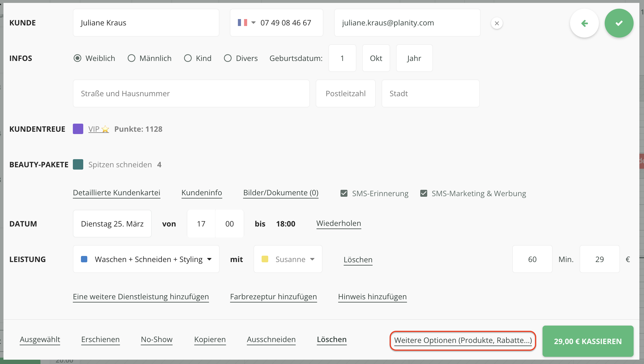
Task: Click the yellow Susanne staff color square
Action: tap(265, 259)
